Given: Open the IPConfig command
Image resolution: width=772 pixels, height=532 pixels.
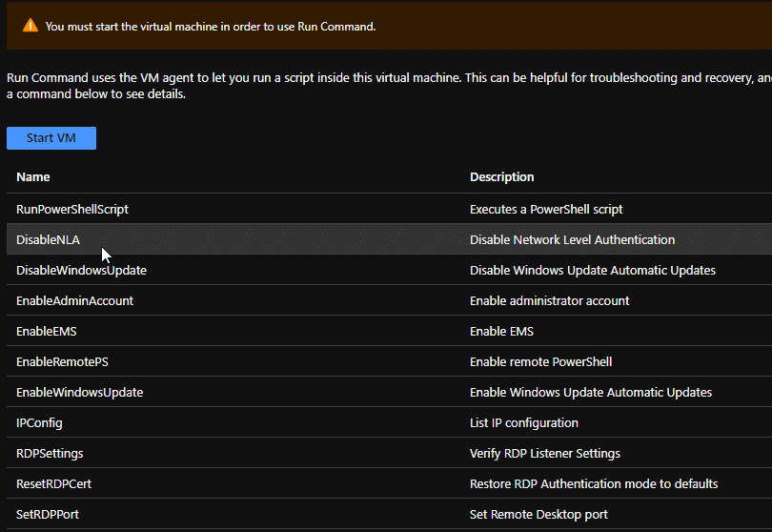Looking at the screenshot, I should (x=39, y=423).
